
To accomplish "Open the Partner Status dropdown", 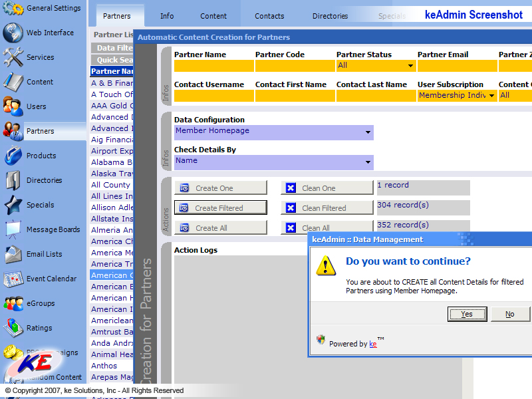I will point(376,65).
